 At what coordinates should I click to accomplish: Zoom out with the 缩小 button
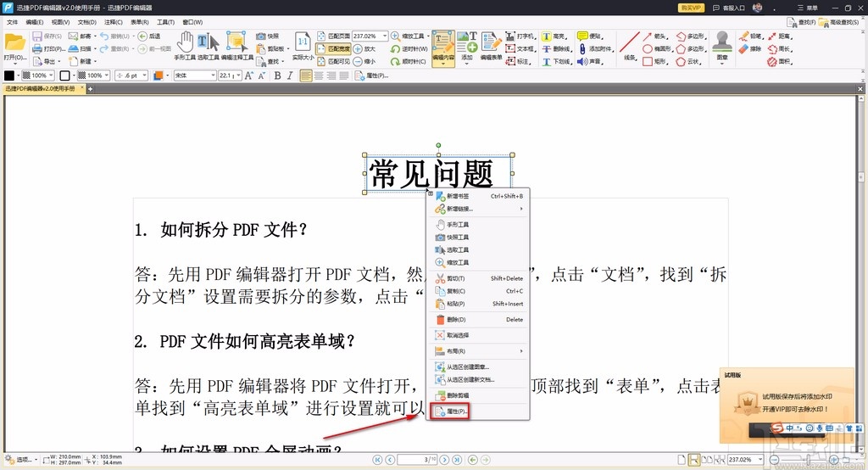click(x=364, y=62)
